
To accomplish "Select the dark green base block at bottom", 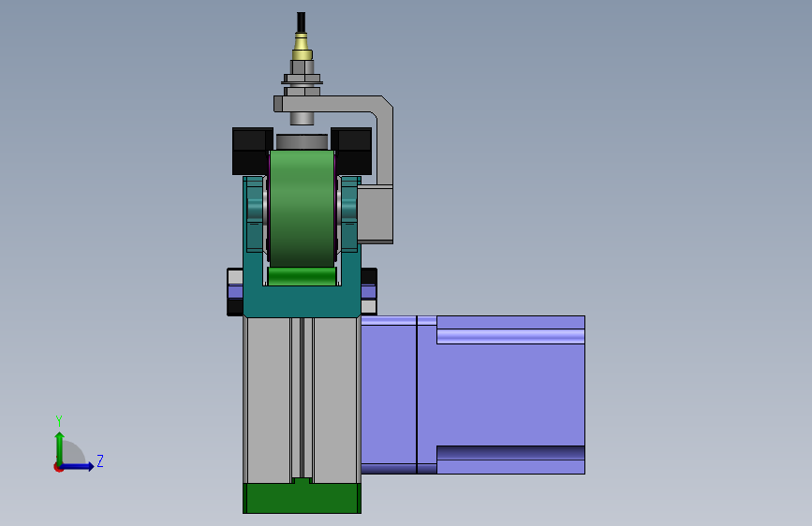I will point(302,497).
